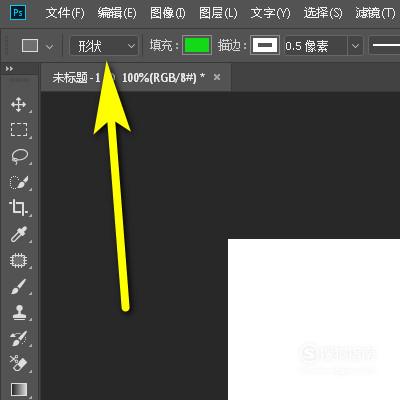Select the Background Eraser tool
The image size is (400, 400).
coord(19,363)
